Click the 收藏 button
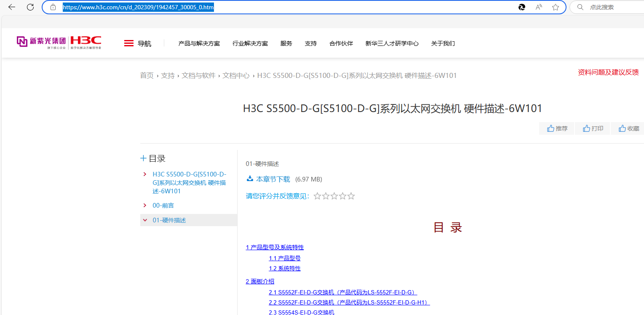Viewport: 644px width, 315px height. [628, 128]
